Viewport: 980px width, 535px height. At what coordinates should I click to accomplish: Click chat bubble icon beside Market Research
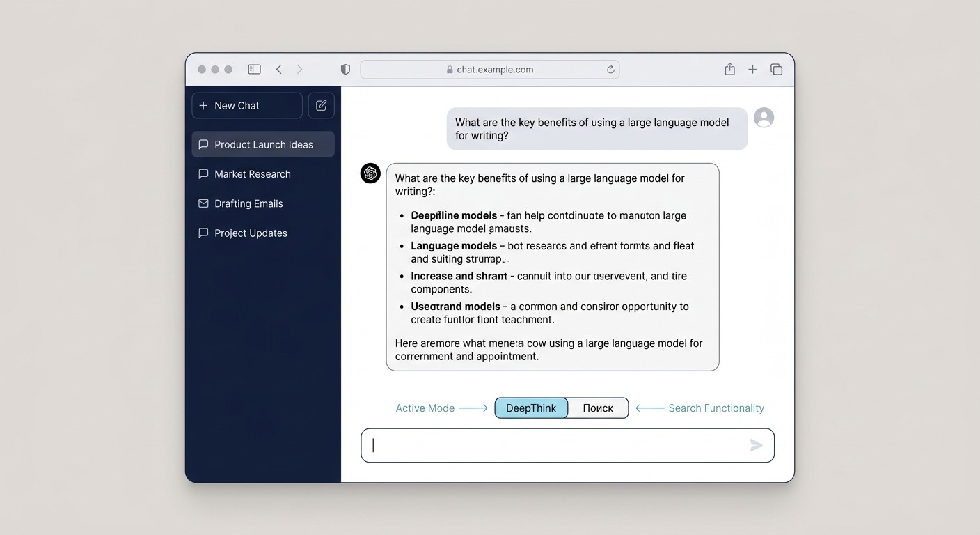203,174
